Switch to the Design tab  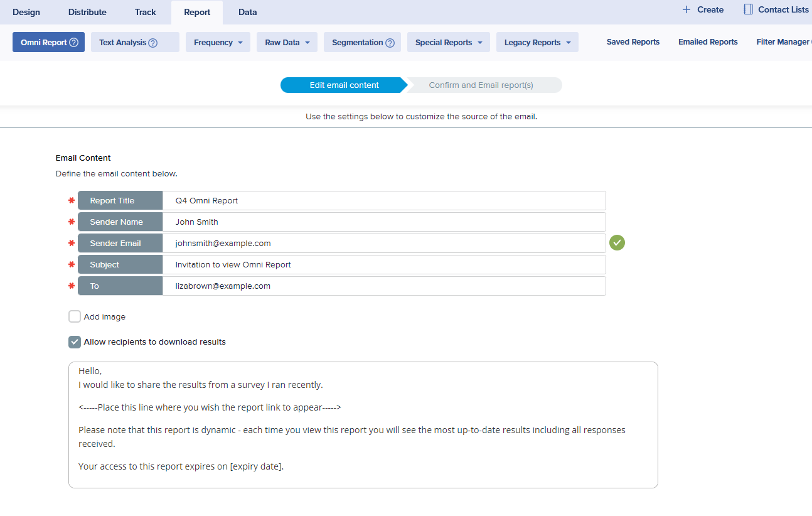pyautogui.click(x=26, y=12)
